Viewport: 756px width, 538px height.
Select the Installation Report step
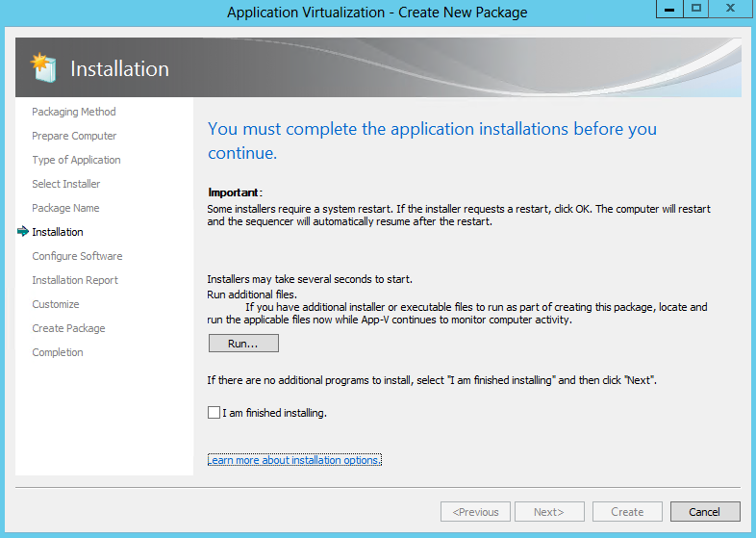click(75, 280)
